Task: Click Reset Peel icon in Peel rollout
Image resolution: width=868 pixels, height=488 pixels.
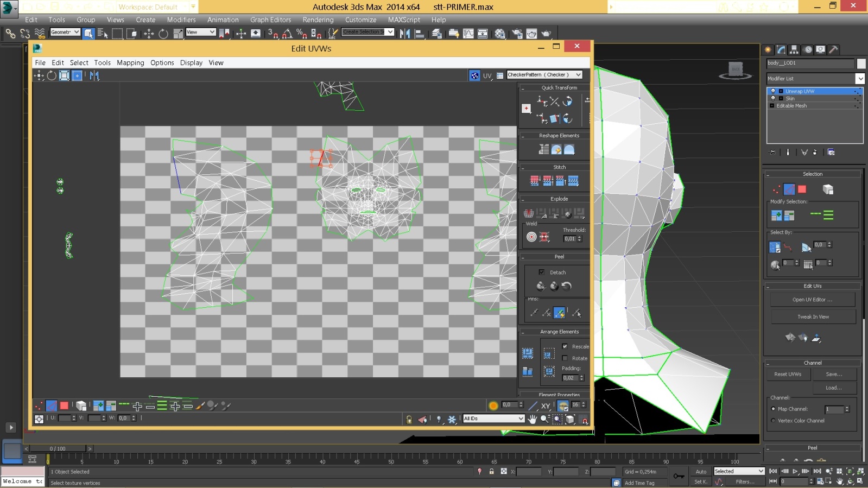Action: coord(567,286)
